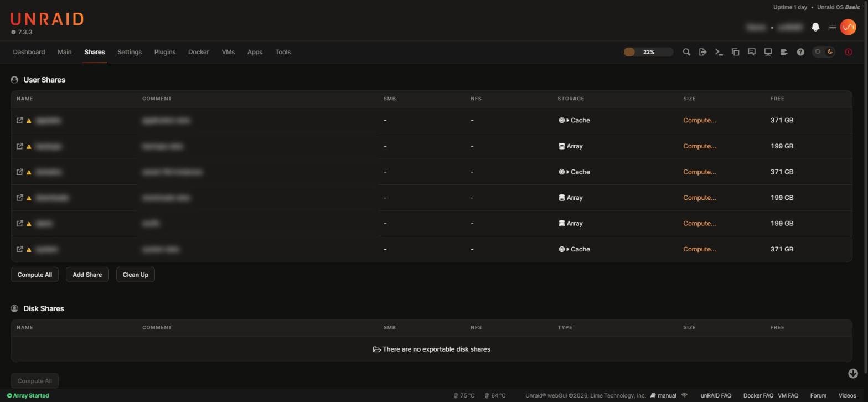Open the manual link with book icon
Screen dimensions: 868x402
(x=663, y=395)
